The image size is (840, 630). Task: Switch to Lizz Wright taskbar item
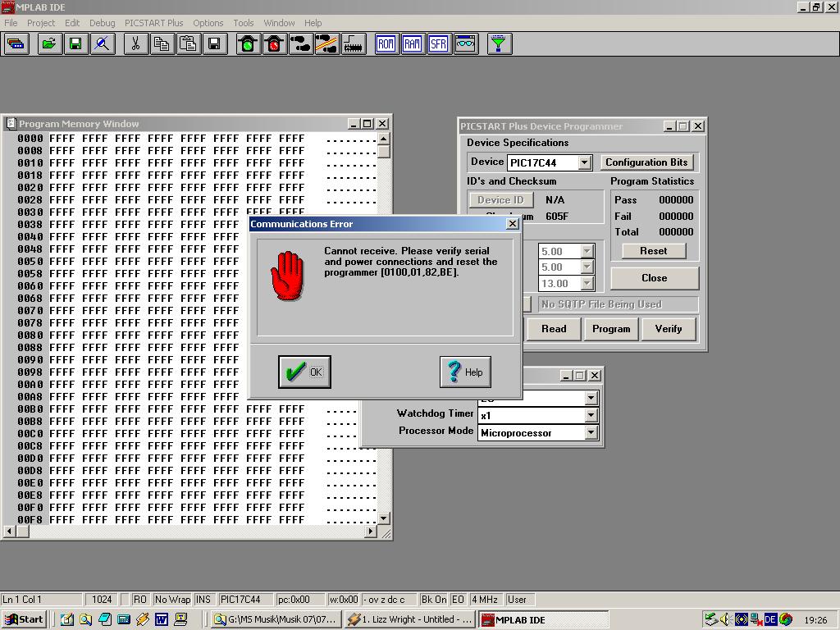coord(410,619)
